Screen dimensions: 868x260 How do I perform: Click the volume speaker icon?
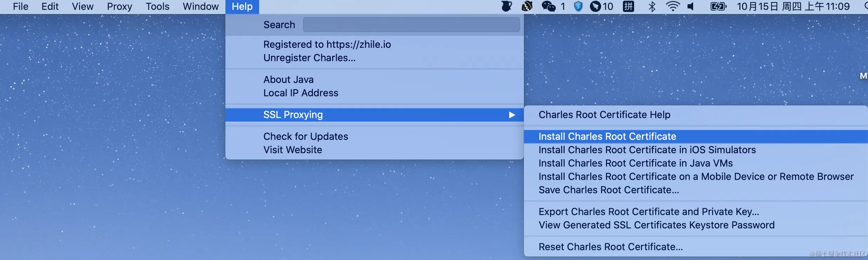(x=691, y=6)
